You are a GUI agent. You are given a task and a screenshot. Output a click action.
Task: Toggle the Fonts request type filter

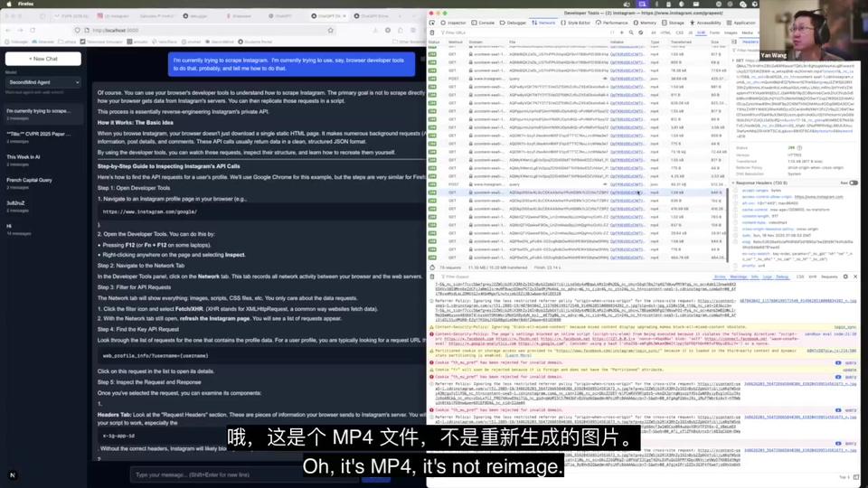(714, 33)
